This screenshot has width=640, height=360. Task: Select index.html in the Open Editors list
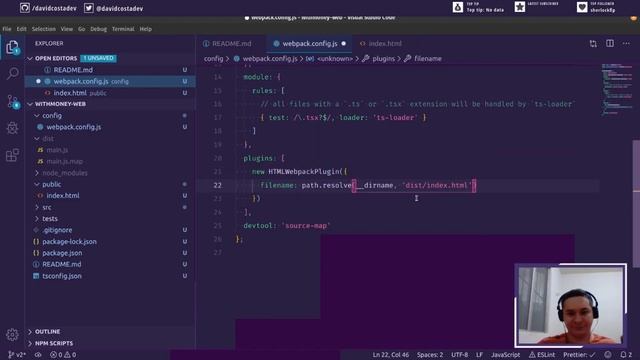click(110, 93)
